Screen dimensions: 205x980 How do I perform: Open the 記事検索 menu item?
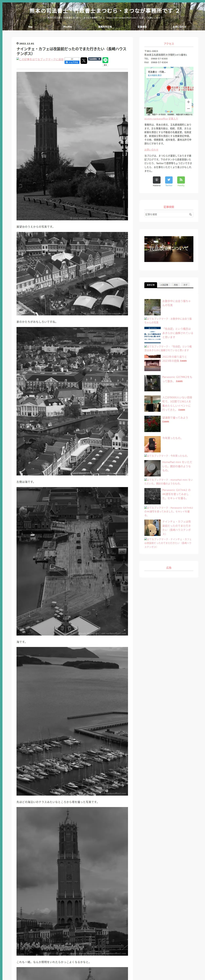pyautogui.click(x=142, y=27)
